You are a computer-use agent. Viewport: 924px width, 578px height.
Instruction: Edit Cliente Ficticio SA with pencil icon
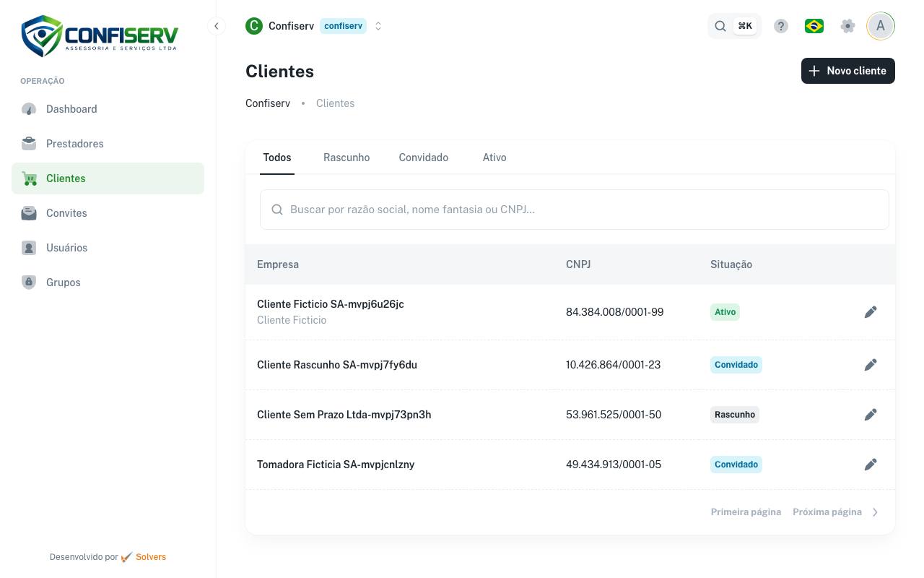tap(871, 312)
